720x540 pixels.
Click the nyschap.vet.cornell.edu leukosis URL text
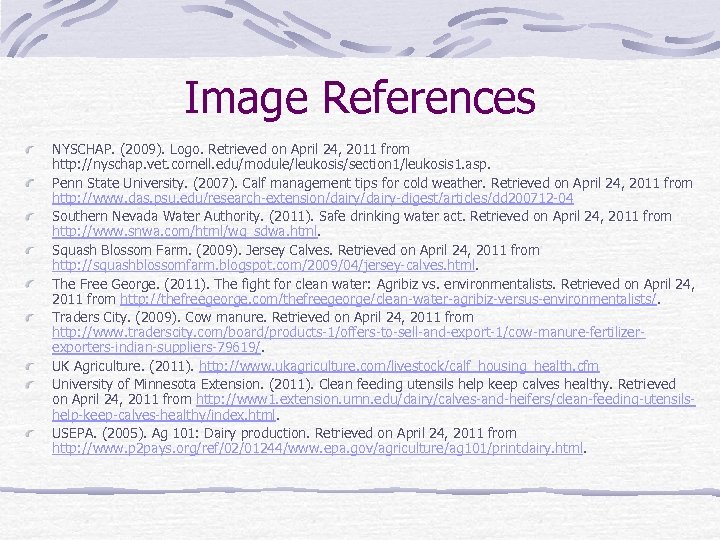coord(271,164)
